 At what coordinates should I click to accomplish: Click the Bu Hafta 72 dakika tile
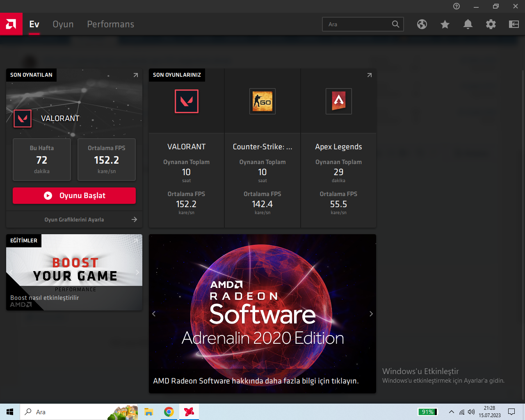pos(42,160)
